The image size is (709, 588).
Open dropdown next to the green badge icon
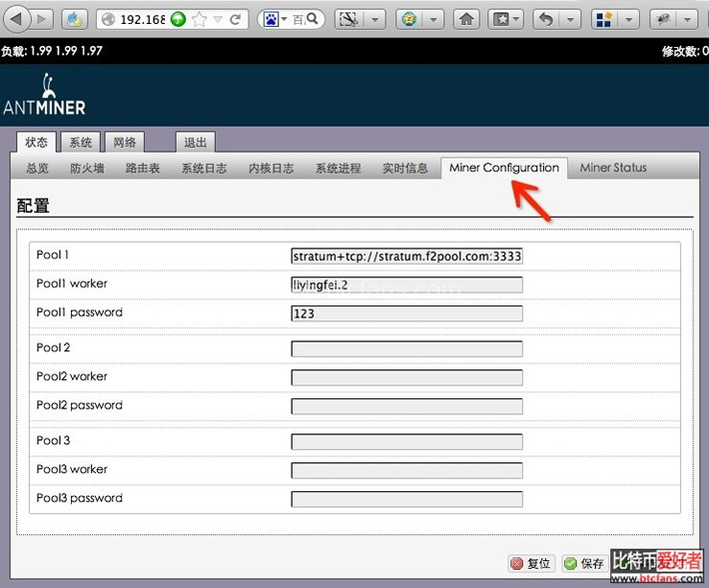point(433,19)
